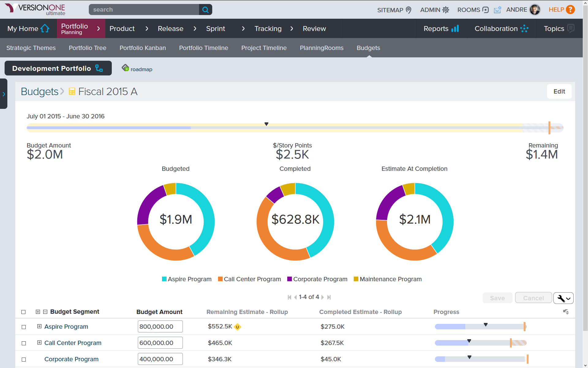
Task: Open the Corporate Program link
Action: click(71, 359)
